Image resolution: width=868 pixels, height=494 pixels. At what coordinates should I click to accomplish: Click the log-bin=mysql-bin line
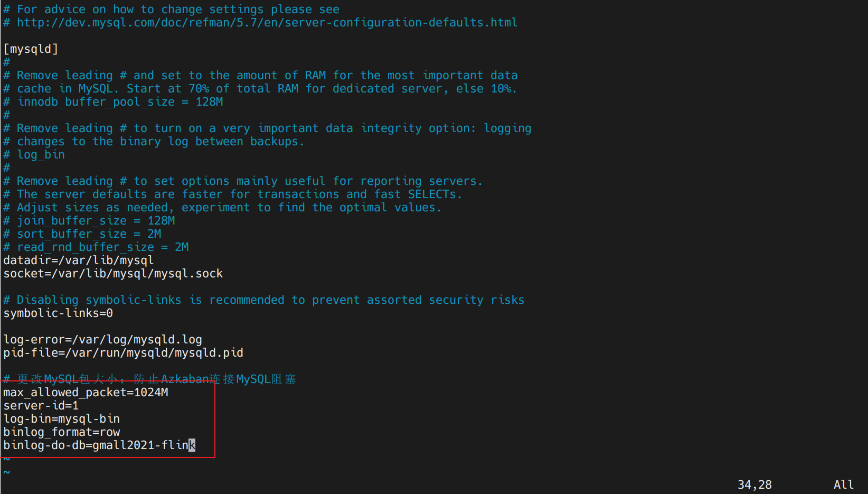click(62, 419)
